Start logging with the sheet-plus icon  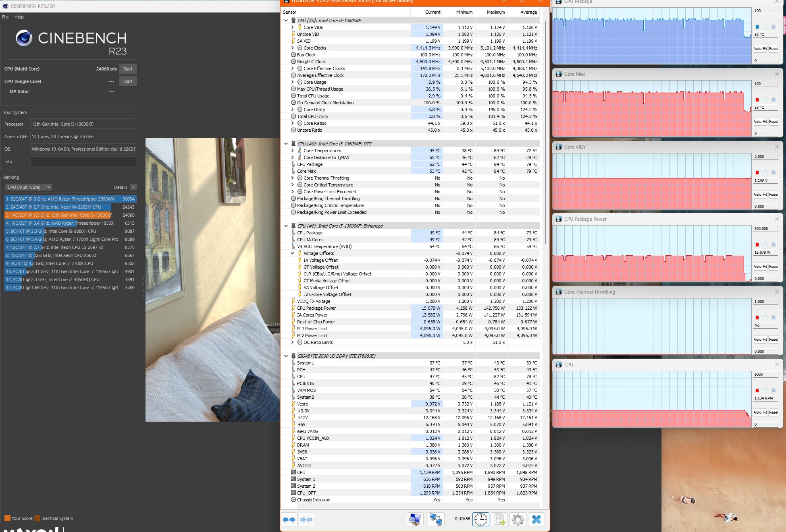499,520
